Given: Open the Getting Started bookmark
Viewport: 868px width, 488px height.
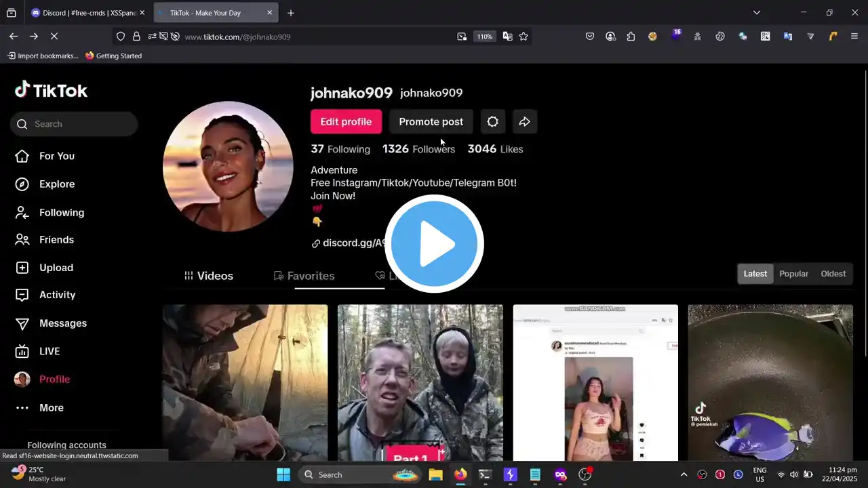Looking at the screenshot, I should [x=114, y=56].
